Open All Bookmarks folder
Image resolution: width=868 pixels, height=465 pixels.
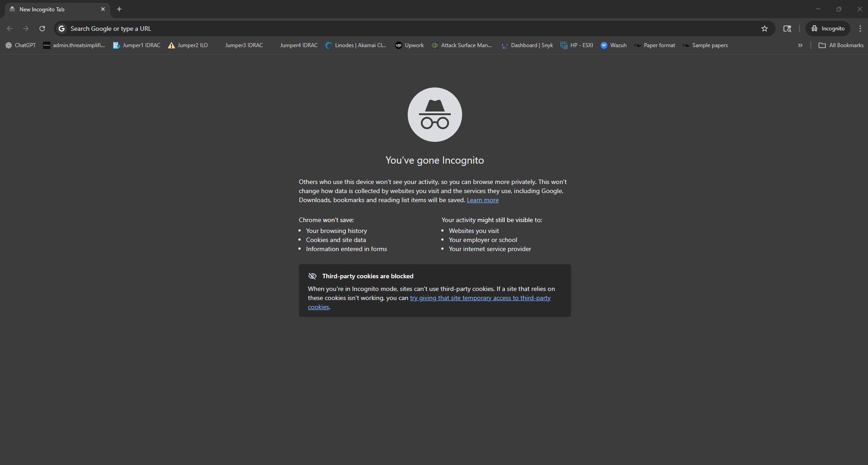point(841,45)
